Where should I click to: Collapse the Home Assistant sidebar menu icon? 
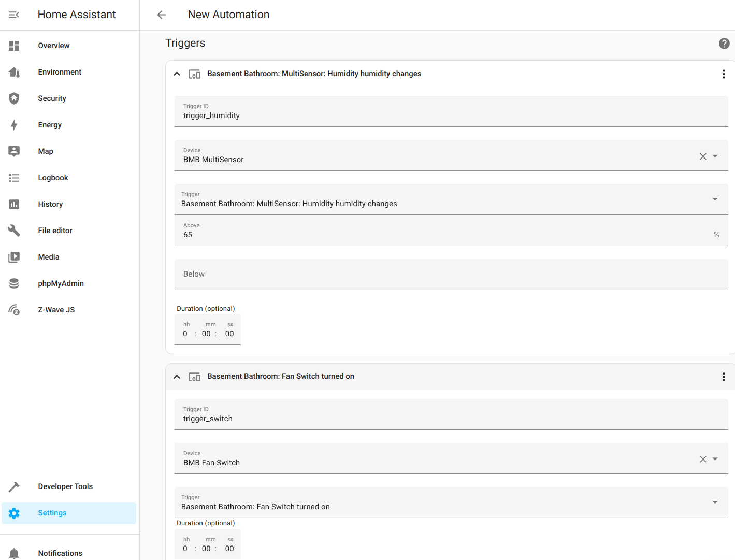(14, 15)
